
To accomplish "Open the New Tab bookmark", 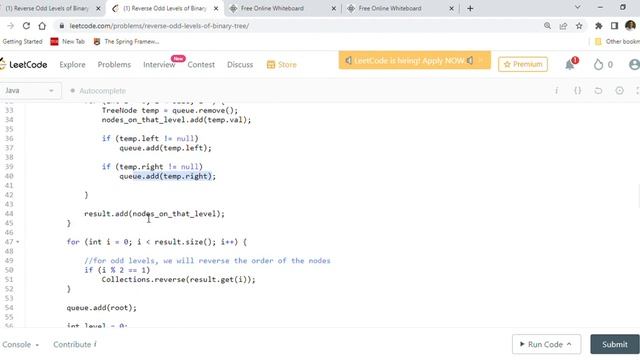I will click(x=67, y=42).
